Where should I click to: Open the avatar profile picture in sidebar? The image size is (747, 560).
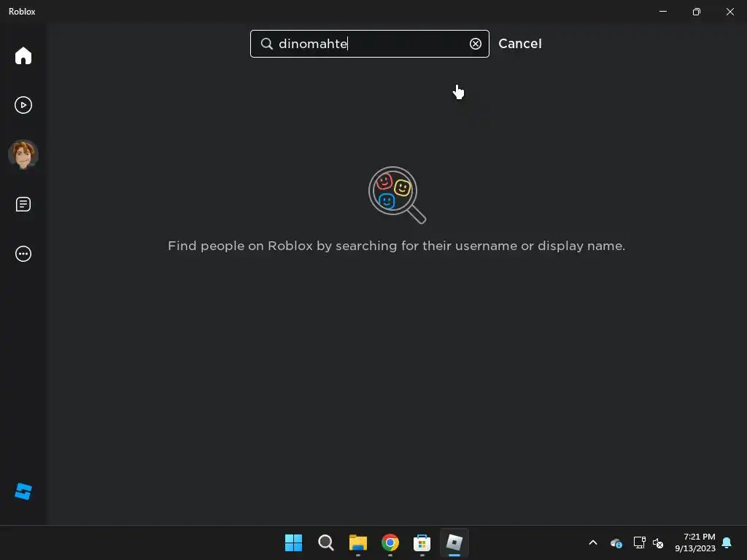23,155
